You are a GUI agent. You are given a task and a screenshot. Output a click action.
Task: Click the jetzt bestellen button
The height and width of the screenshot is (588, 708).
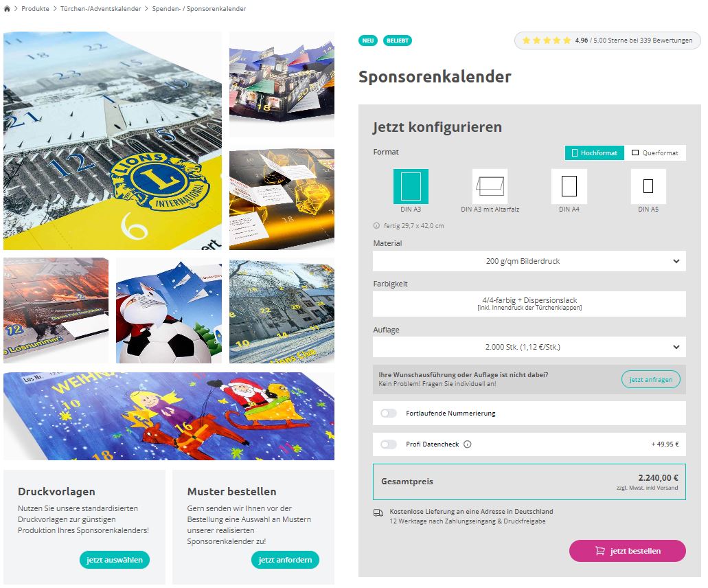click(x=627, y=551)
